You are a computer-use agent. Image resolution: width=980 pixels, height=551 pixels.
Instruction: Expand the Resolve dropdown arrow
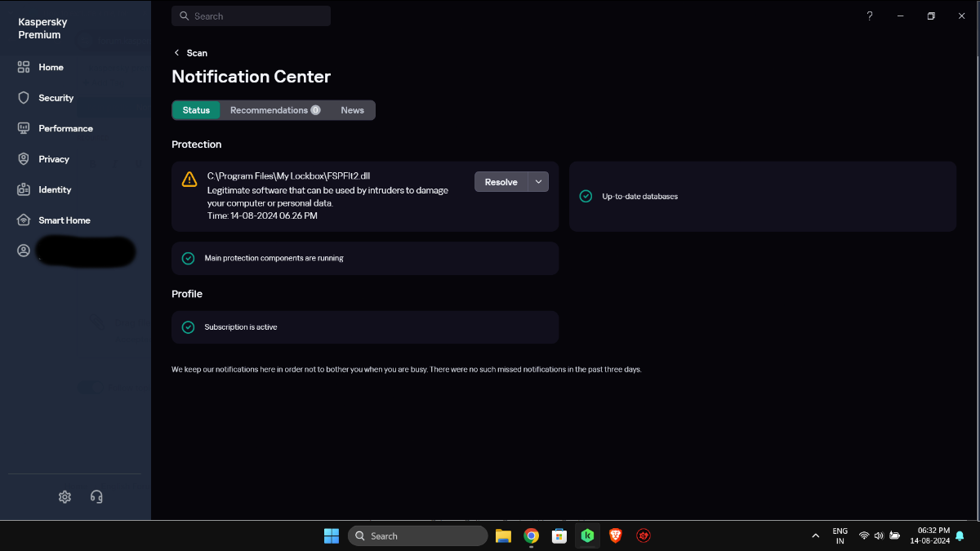pyautogui.click(x=538, y=182)
